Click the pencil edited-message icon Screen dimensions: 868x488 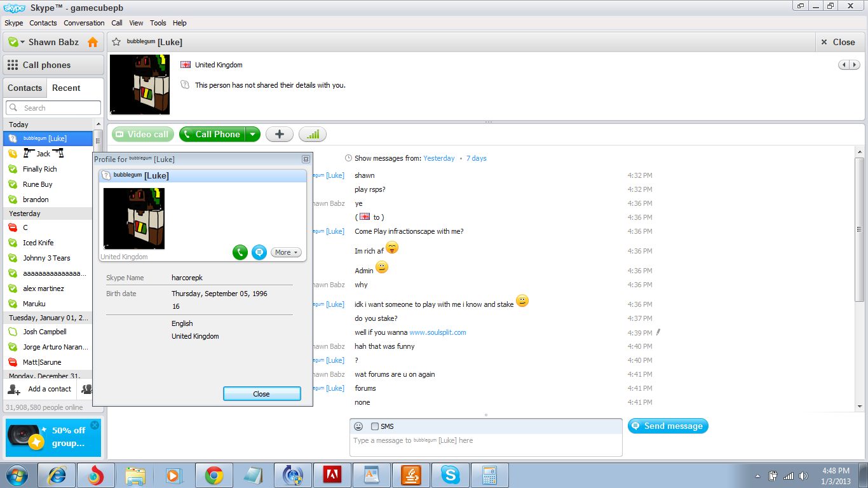(x=658, y=332)
